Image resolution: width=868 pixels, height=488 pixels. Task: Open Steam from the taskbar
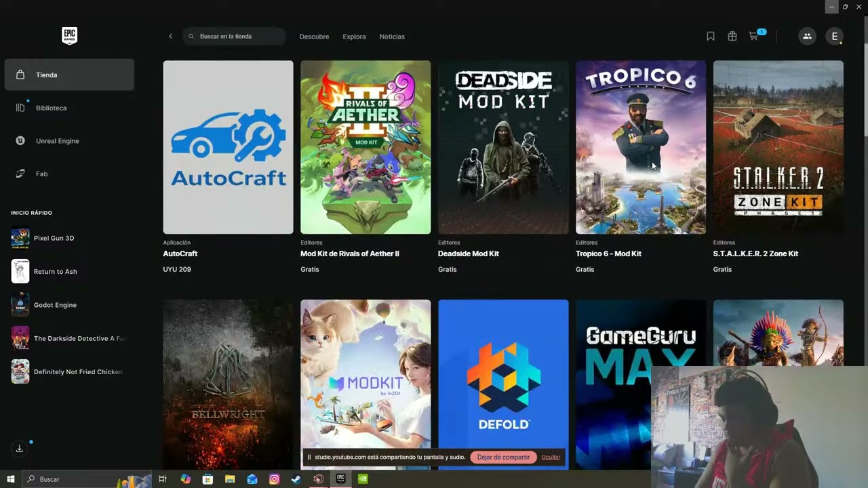click(x=296, y=479)
